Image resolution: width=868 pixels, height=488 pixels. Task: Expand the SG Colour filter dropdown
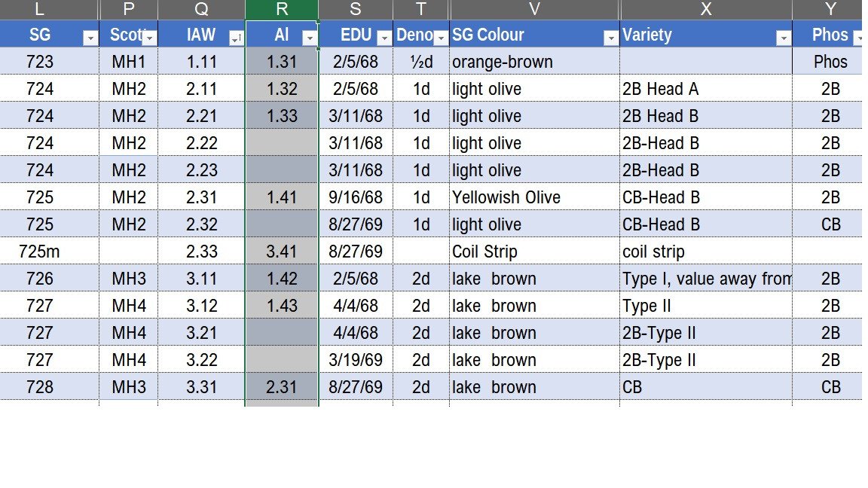point(610,38)
